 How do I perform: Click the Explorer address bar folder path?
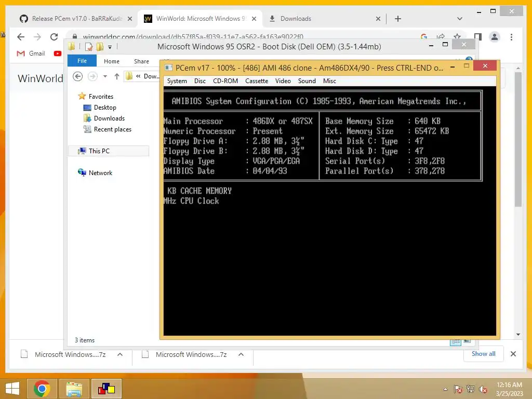(142, 76)
